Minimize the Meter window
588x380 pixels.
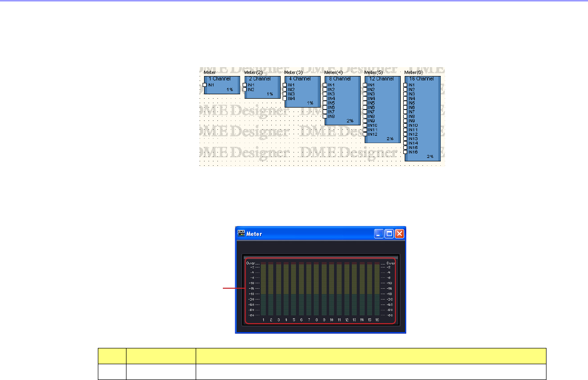click(379, 233)
